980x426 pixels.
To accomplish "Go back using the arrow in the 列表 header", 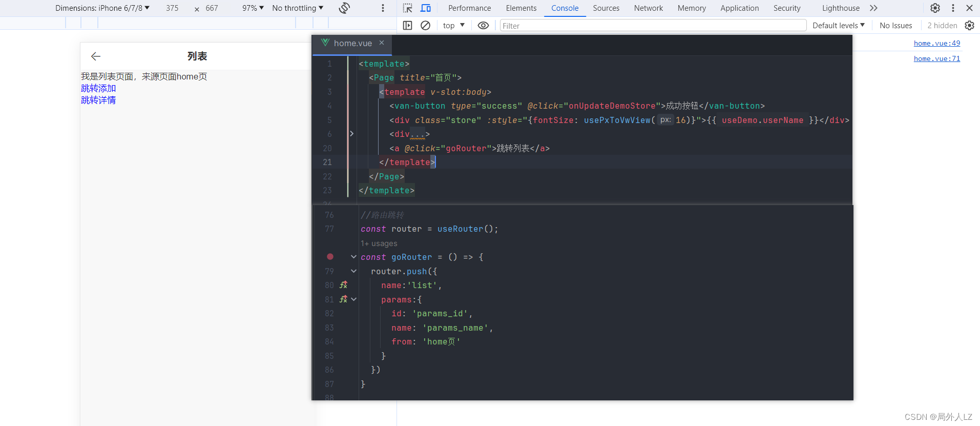I will pos(96,56).
